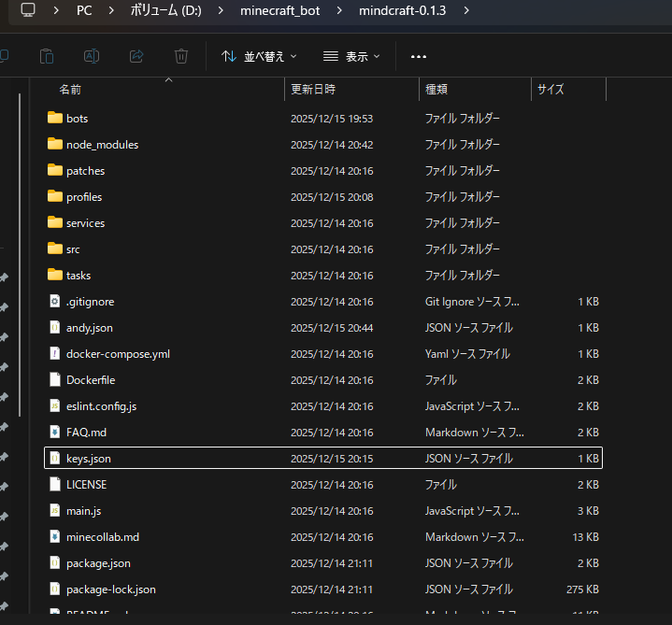Click the PC monitor icon in address bar

point(28,11)
